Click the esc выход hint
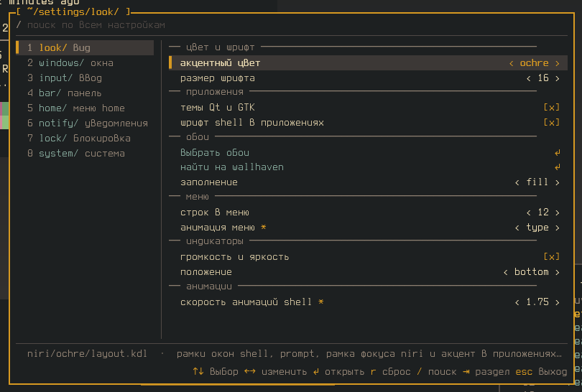The height and width of the screenshot is (392, 582). pos(541,372)
